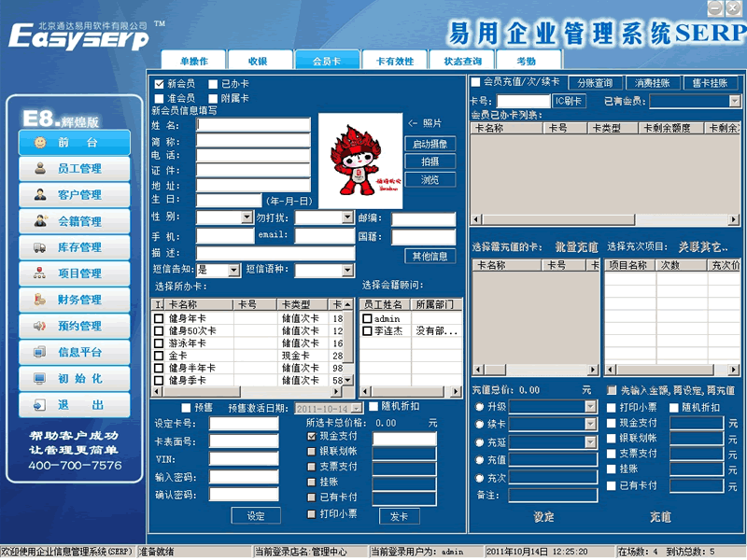747x560 pixels.
Task: Switch to the 收银 tab
Action: click(x=259, y=61)
